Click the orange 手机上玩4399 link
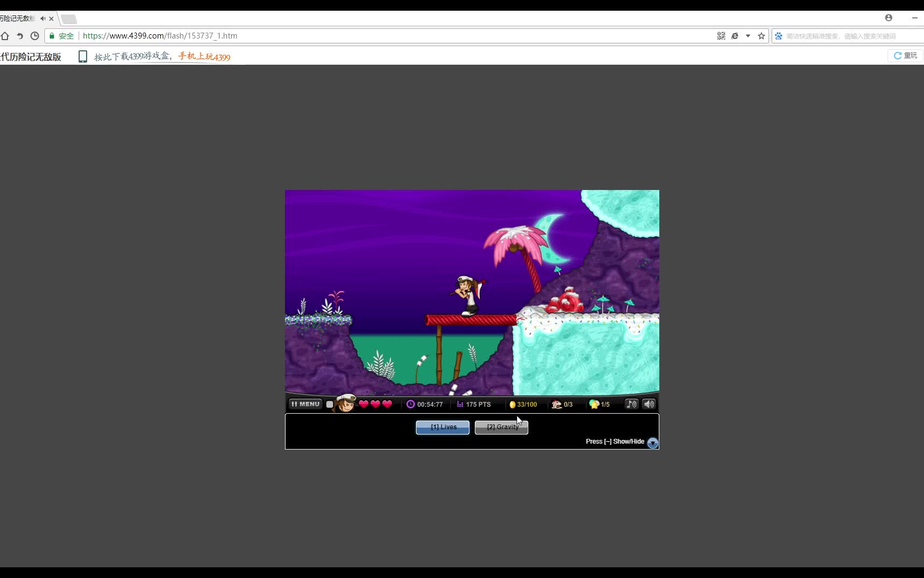 pyautogui.click(x=204, y=56)
